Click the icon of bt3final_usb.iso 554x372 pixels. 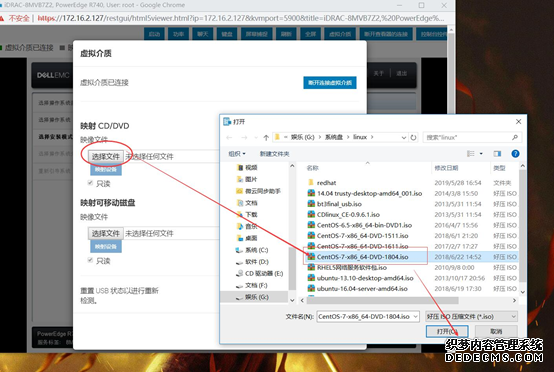point(311,203)
